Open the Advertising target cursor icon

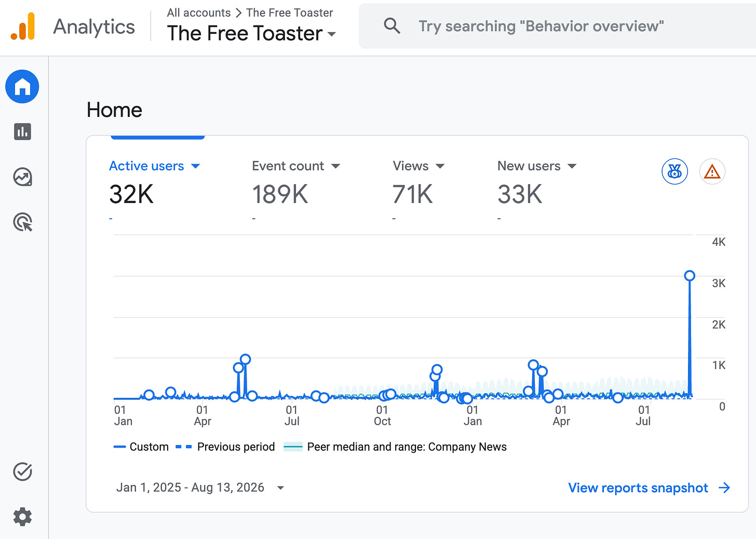[22, 222]
